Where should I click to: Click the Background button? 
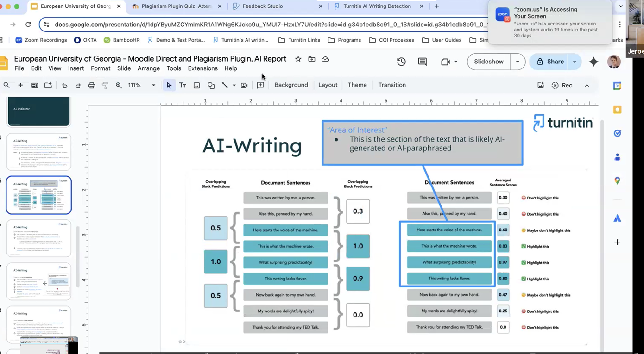click(x=291, y=85)
